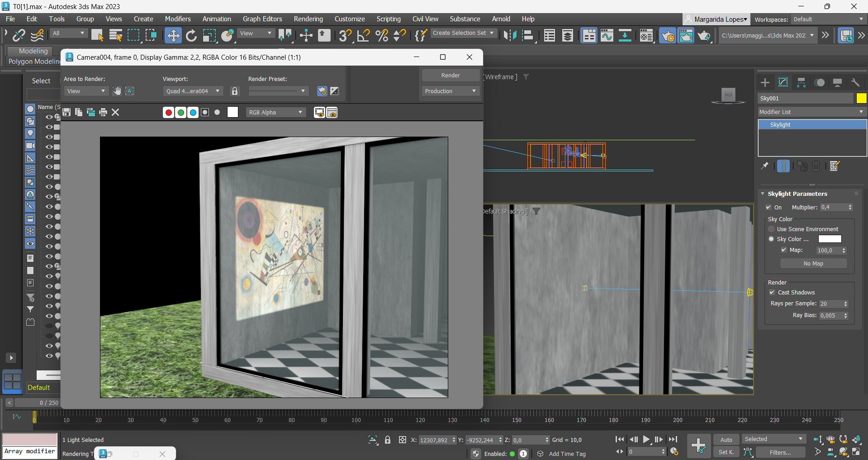Open the Rendering menu
The width and height of the screenshot is (868, 460).
point(308,19)
